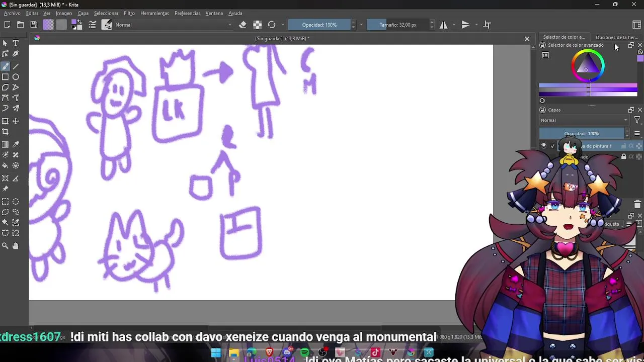
Task: Select the Elliptical Selection tool
Action: coord(16,202)
